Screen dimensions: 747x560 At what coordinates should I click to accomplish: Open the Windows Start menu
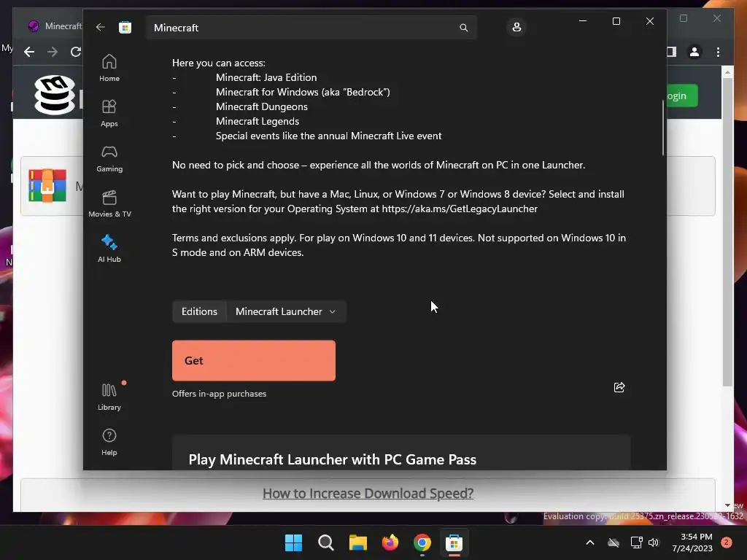(x=293, y=542)
